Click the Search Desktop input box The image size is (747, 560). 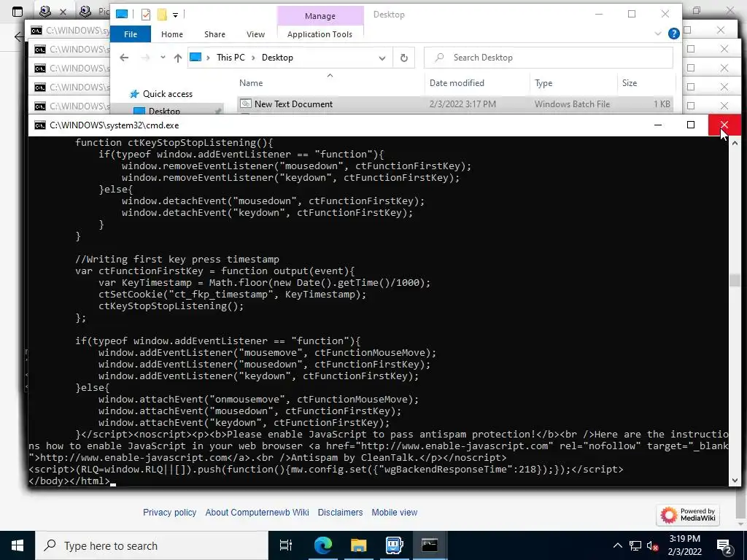(549, 58)
